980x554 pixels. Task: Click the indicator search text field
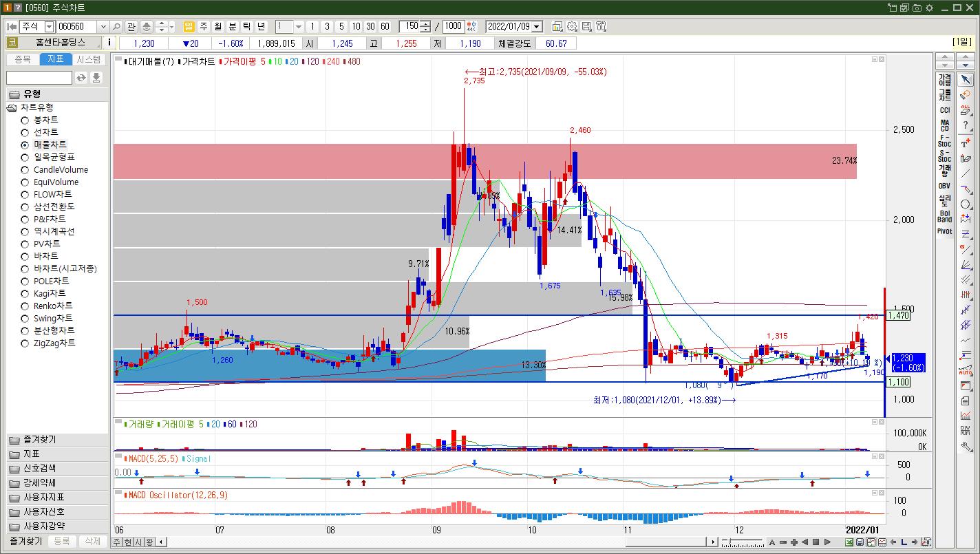click(39, 78)
